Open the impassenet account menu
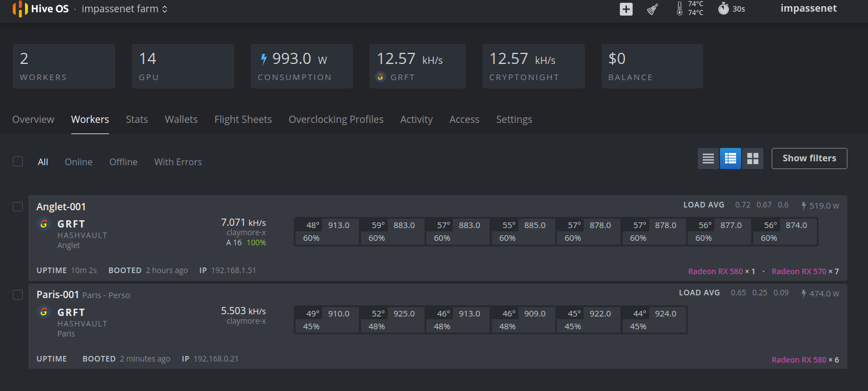868x391 pixels. [808, 8]
